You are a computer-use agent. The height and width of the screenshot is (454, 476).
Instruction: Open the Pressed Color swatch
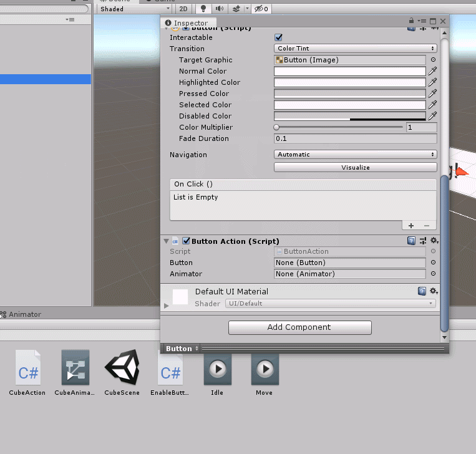tap(350, 94)
